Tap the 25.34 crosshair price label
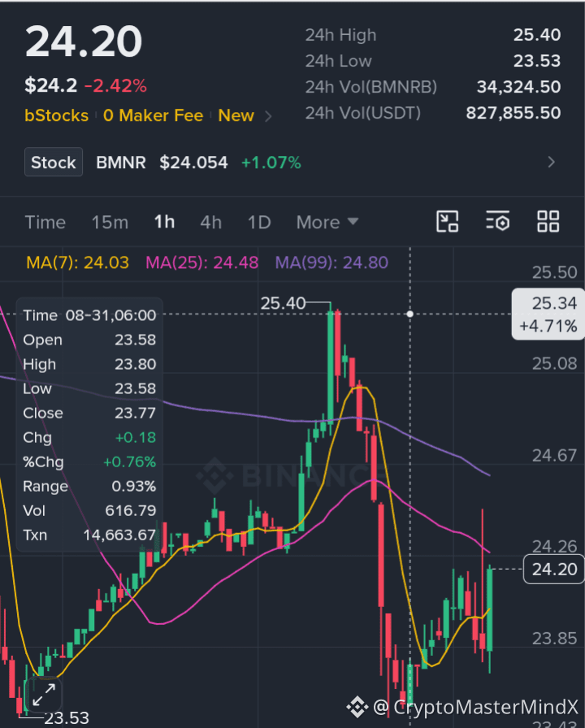 point(548,314)
